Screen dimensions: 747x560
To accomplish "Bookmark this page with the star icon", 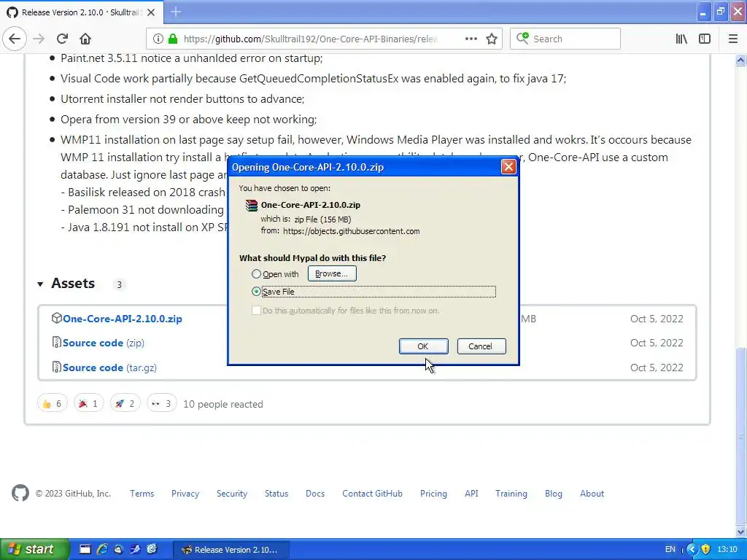I will click(492, 39).
